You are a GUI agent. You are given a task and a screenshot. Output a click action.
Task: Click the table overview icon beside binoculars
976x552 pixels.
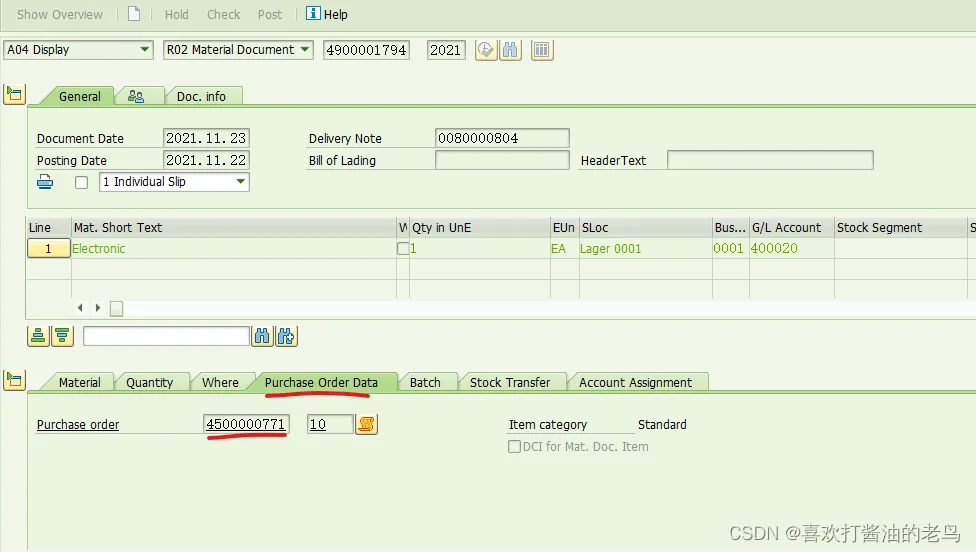point(542,50)
